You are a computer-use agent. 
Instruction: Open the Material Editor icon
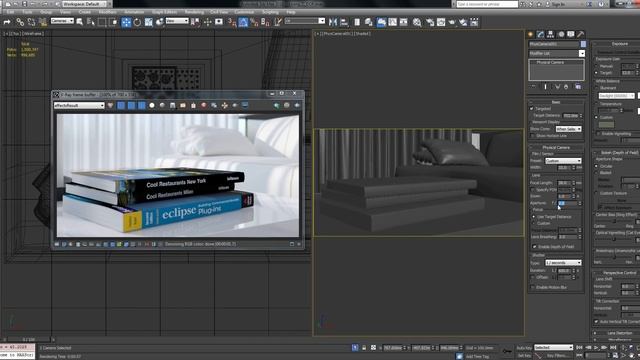click(x=417, y=22)
